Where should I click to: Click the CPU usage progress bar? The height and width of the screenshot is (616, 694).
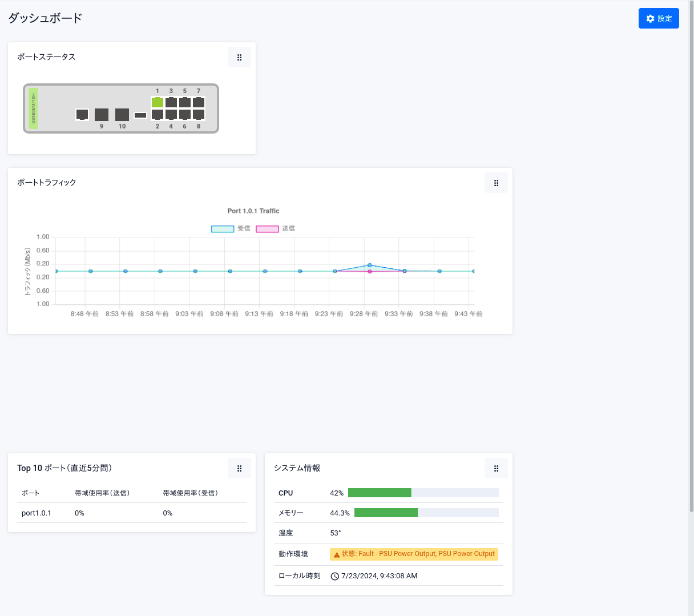[x=423, y=493]
